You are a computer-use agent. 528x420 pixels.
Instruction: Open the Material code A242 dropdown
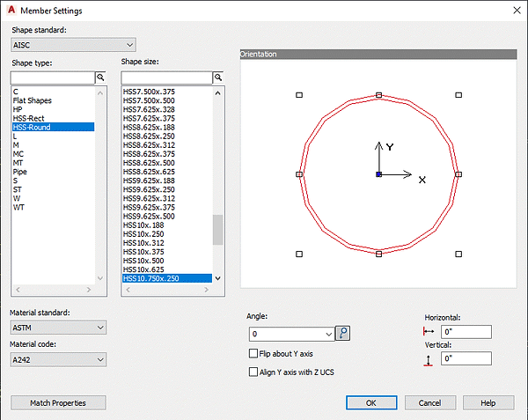tap(58, 360)
